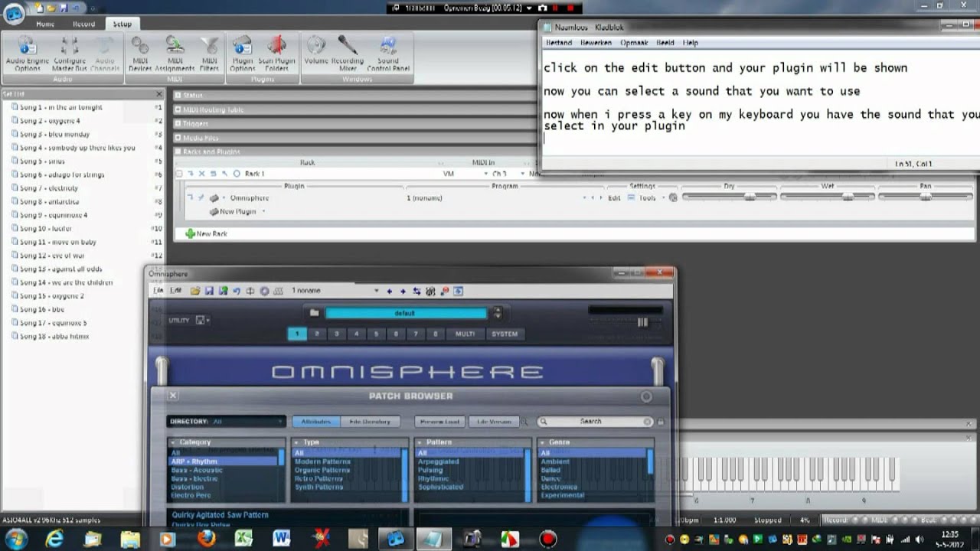
Task: Click open folder icon in Omnisphere toolbar
Action: [x=195, y=291]
